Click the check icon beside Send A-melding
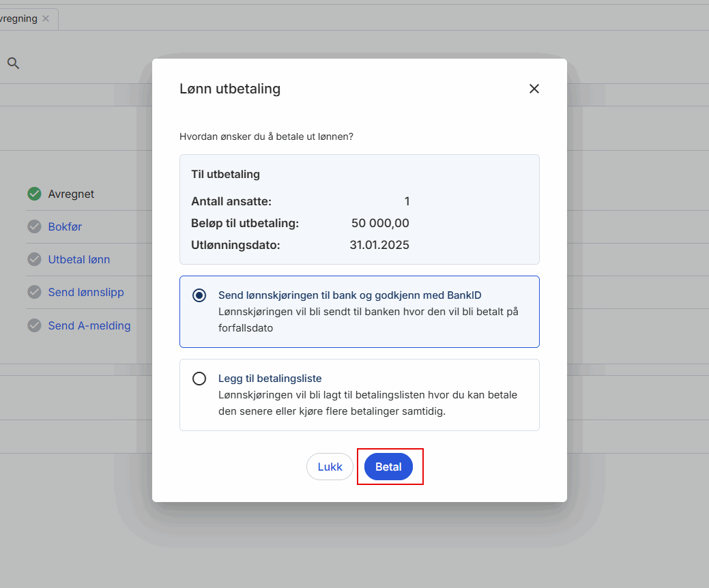This screenshot has height=588, width=709. click(34, 325)
